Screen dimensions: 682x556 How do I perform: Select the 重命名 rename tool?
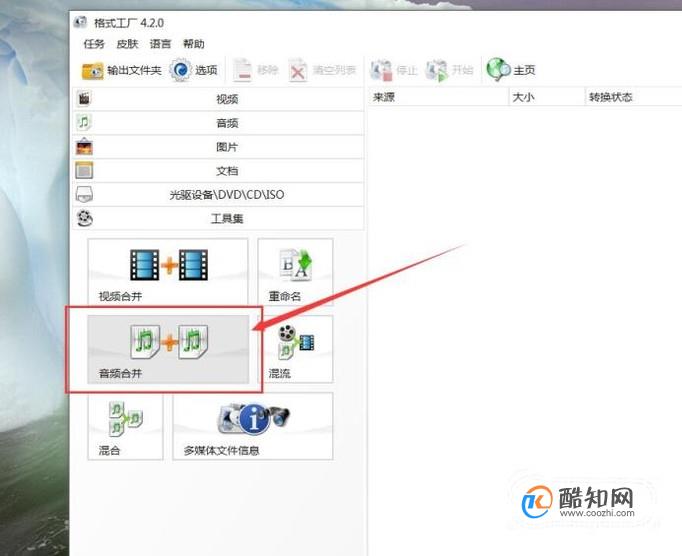295,271
